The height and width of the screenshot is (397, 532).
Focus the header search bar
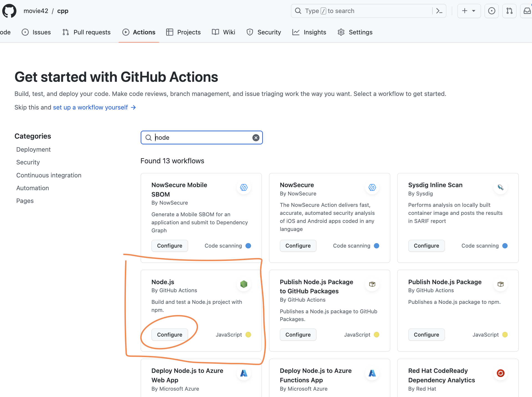[368, 11]
